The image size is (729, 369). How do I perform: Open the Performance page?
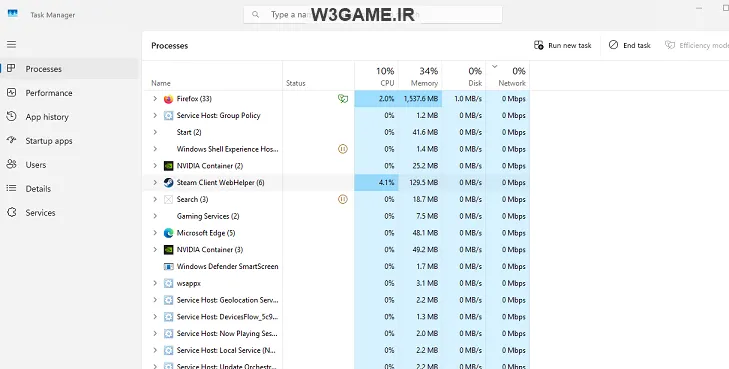point(70,93)
